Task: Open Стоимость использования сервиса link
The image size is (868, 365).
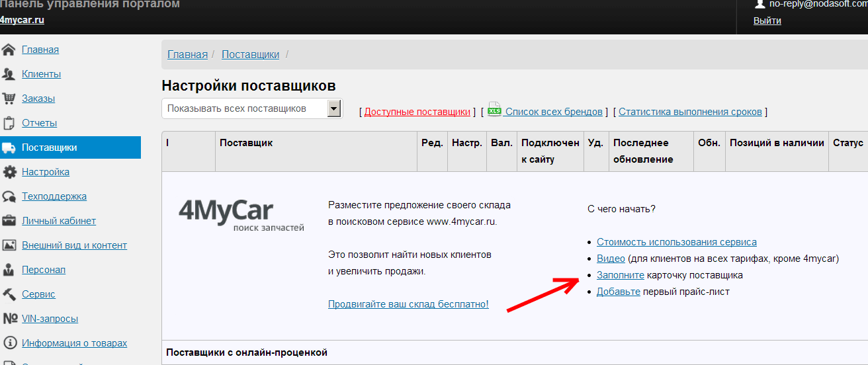Action: [676, 242]
